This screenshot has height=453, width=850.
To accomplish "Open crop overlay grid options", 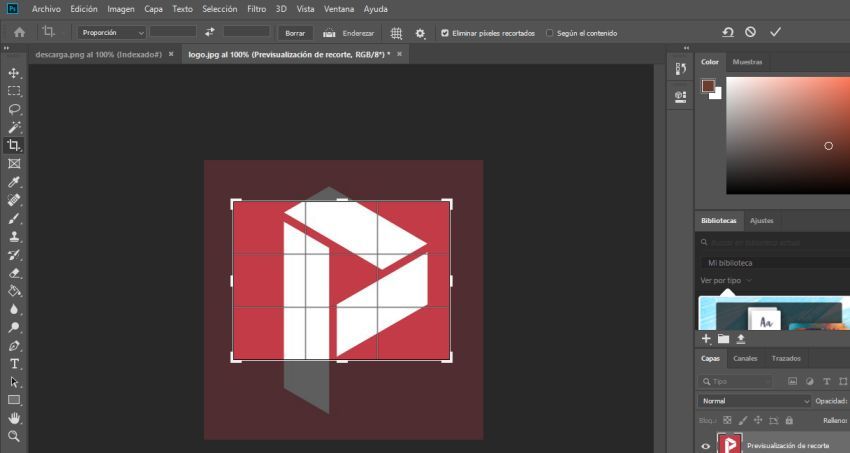I will click(396, 33).
